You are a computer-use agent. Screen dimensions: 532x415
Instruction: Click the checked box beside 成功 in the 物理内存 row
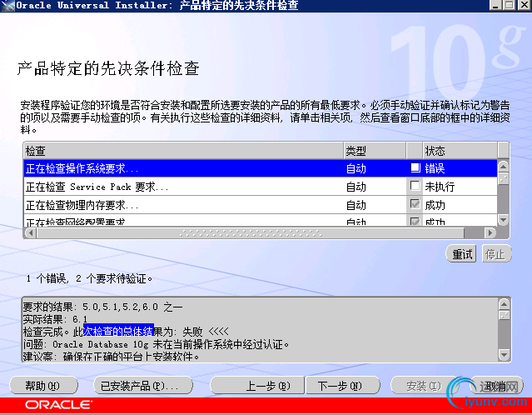415,204
